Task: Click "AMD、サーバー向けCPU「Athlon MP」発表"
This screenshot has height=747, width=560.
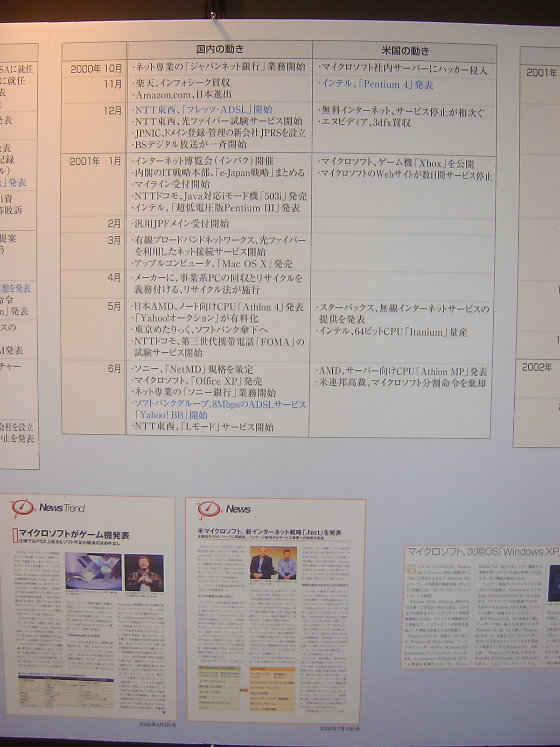Action: point(401,372)
